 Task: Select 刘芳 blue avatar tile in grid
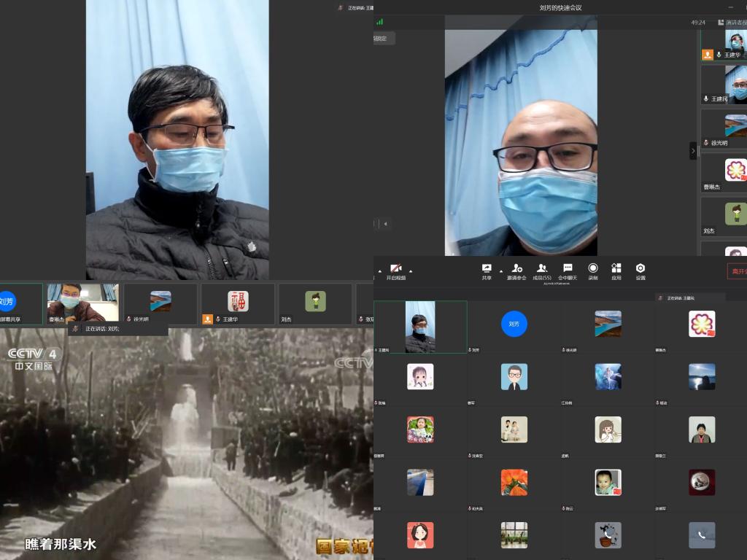pos(514,324)
